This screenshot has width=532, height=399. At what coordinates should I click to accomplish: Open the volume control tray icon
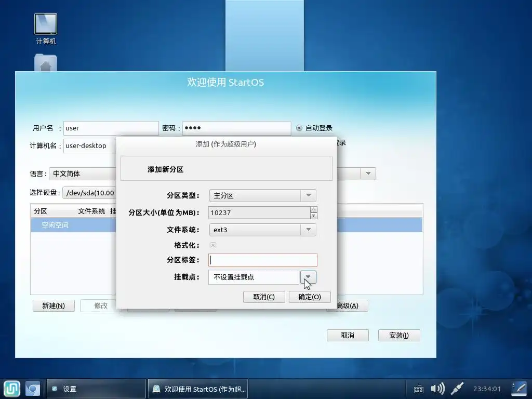pyautogui.click(x=437, y=389)
